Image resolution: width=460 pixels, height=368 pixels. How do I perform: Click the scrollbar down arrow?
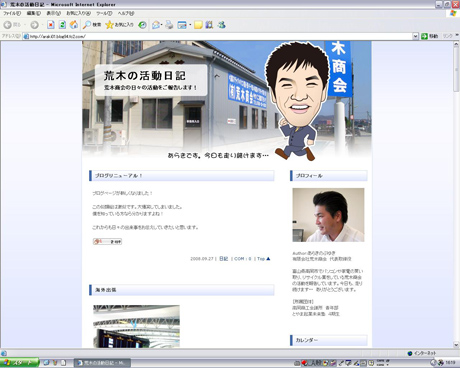(456, 345)
